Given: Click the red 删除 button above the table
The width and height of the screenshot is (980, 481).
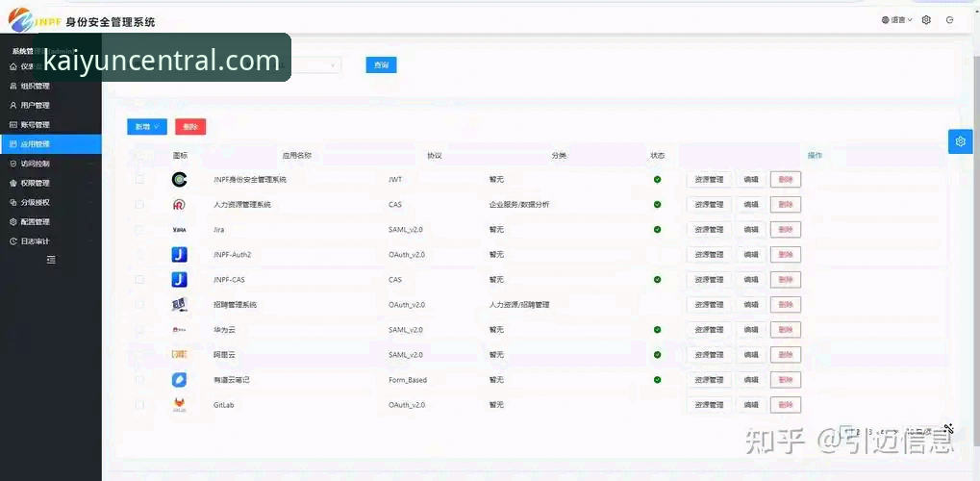Looking at the screenshot, I should point(190,126).
